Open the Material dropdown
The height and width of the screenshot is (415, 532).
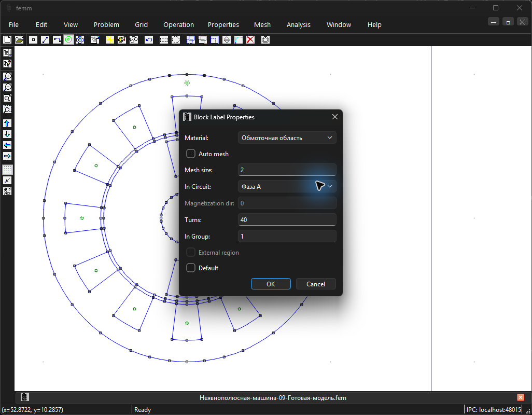click(x=287, y=138)
